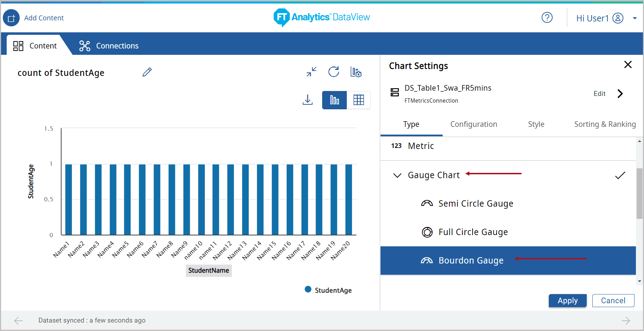The height and width of the screenshot is (331, 644).
Task: Choose Bourdon Gauge
Action: click(x=508, y=261)
